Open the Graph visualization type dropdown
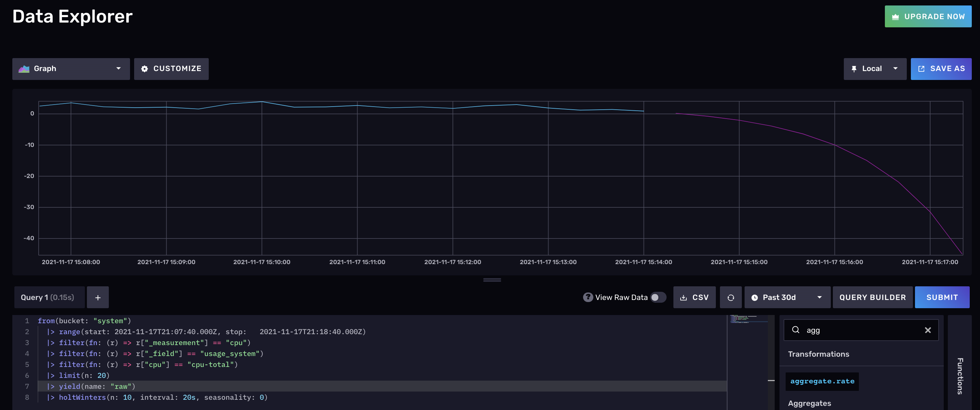This screenshot has height=410, width=980. 118,69
